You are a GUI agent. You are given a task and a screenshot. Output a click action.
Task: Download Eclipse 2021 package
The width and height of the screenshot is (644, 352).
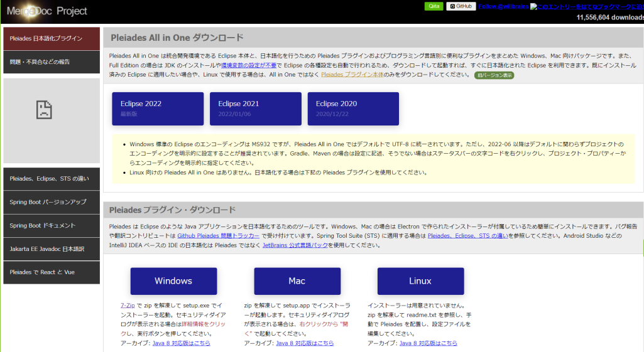[256, 109]
